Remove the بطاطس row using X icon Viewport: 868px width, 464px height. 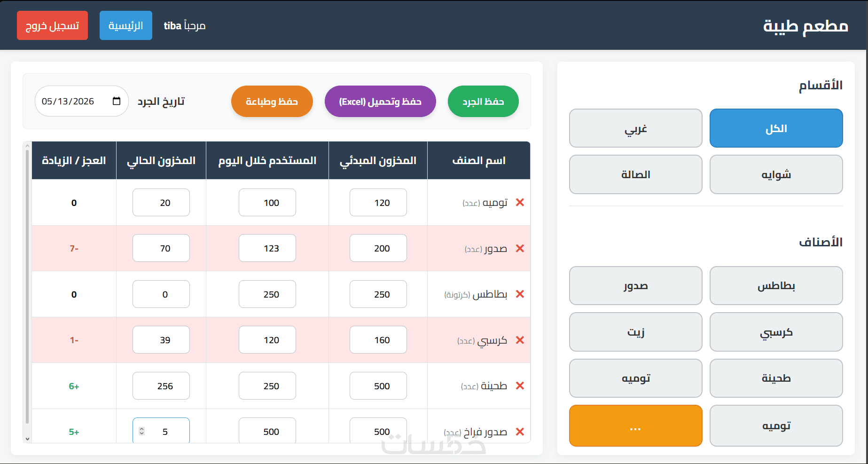pos(520,294)
